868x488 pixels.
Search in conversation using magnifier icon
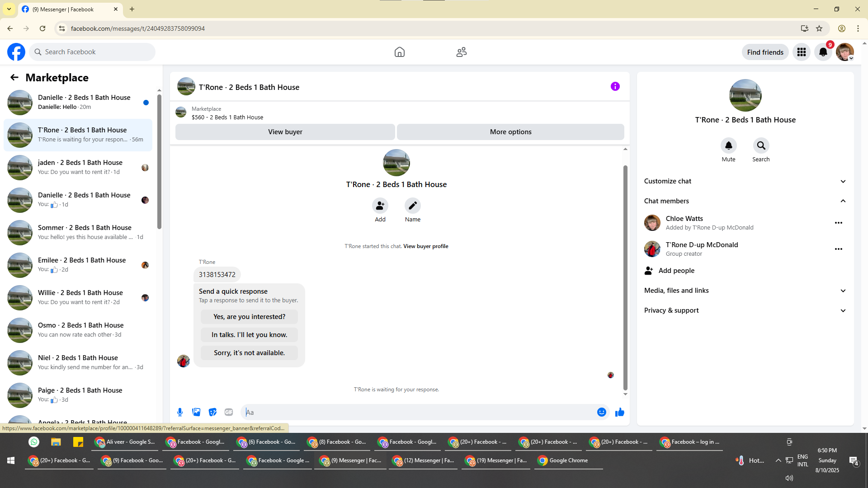[761, 146]
